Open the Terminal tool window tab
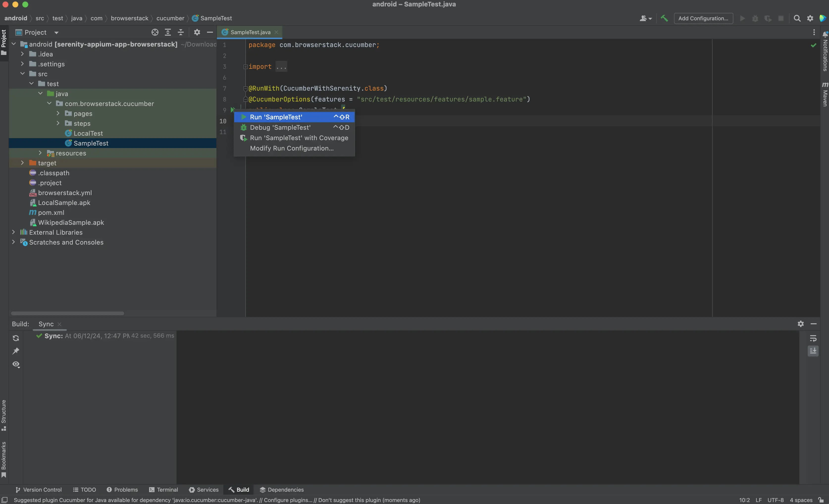Viewport: 829px width, 504px height. click(x=163, y=490)
